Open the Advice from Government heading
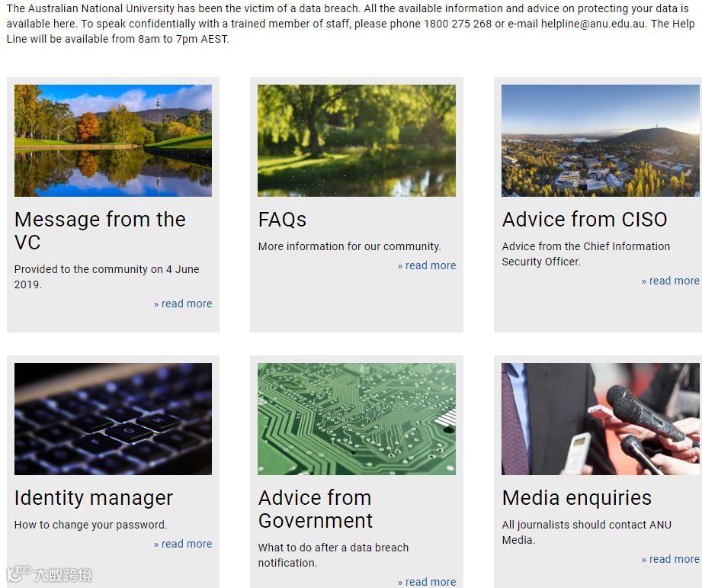Viewport: 702px width, 588px height. [x=316, y=509]
